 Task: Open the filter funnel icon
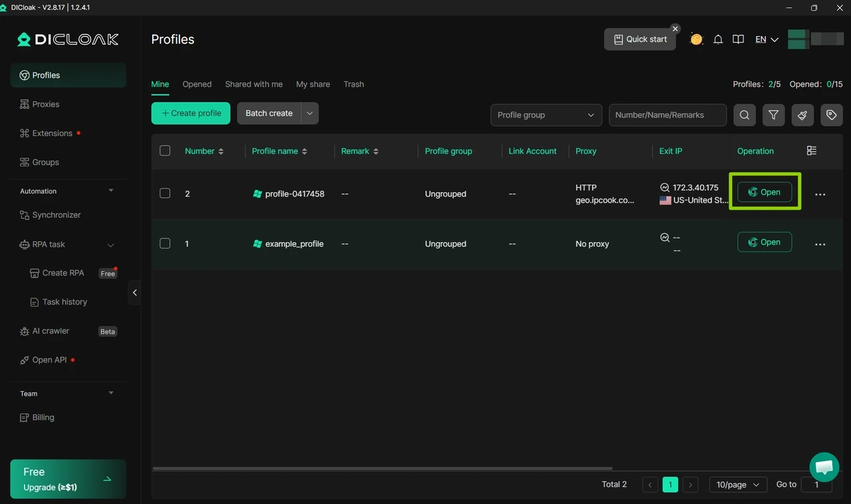773,115
